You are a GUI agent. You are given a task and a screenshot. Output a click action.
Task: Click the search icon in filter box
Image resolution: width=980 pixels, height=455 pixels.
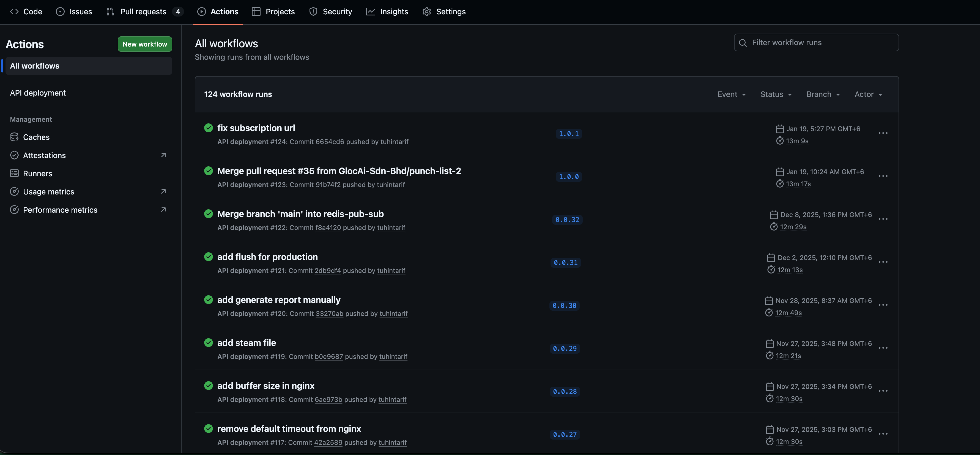pos(743,43)
